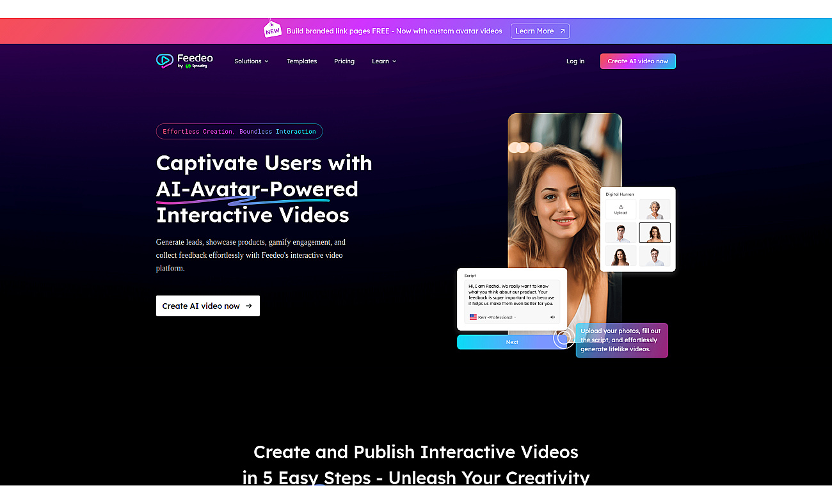Pick the long-haired woman avatar beside glasses man
Image resolution: width=832 pixels, height=504 pixels.
[621, 256]
